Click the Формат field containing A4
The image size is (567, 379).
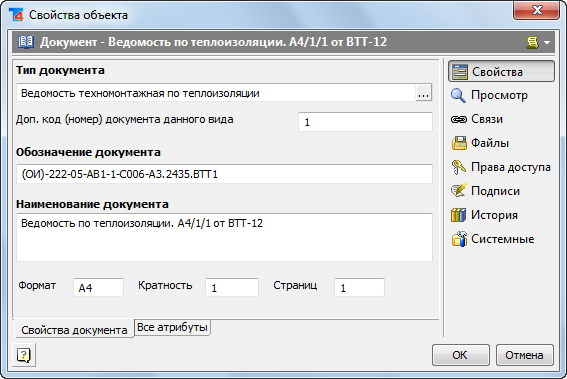click(98, 288)
